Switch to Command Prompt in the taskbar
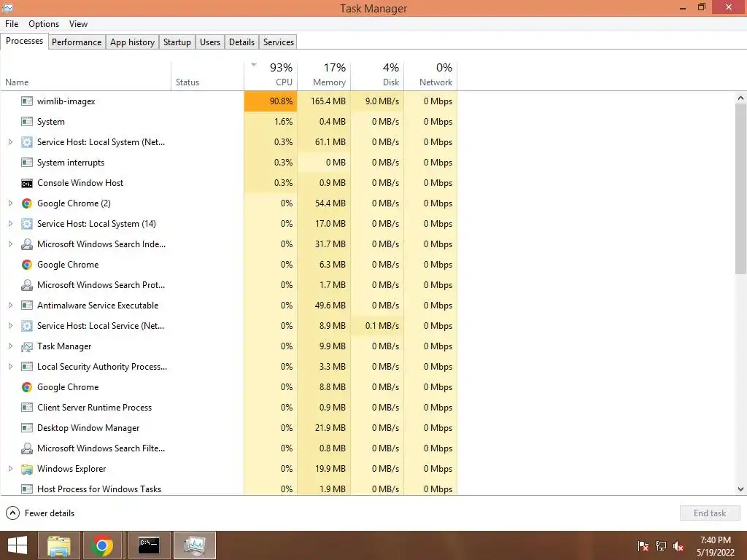Screen dimensions: 747x560 pyautogui.click(x=149, y=545)
